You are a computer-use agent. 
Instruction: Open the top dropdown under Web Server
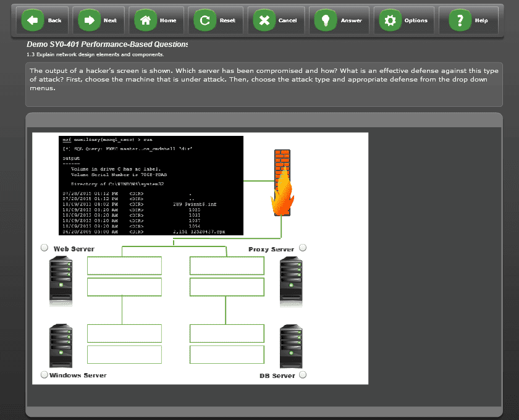pyautogui.click(x=124, y=266)
